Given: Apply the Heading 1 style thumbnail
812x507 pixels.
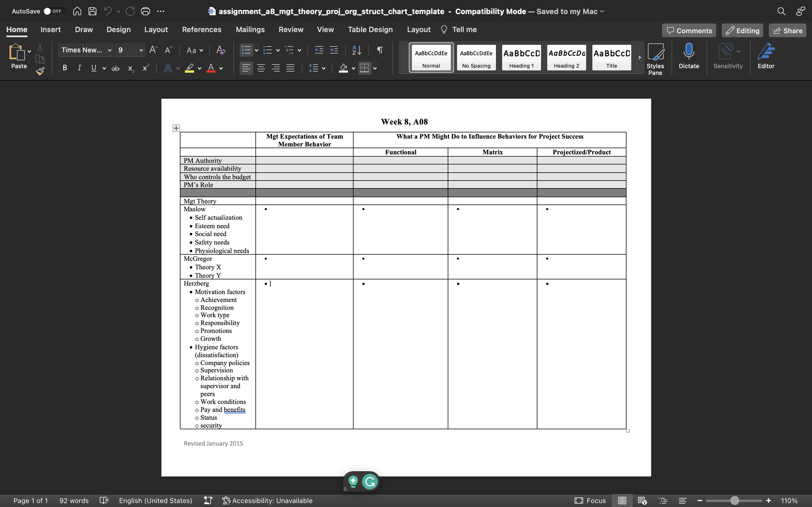Looking at the screenshot, I should coord(521,57).
